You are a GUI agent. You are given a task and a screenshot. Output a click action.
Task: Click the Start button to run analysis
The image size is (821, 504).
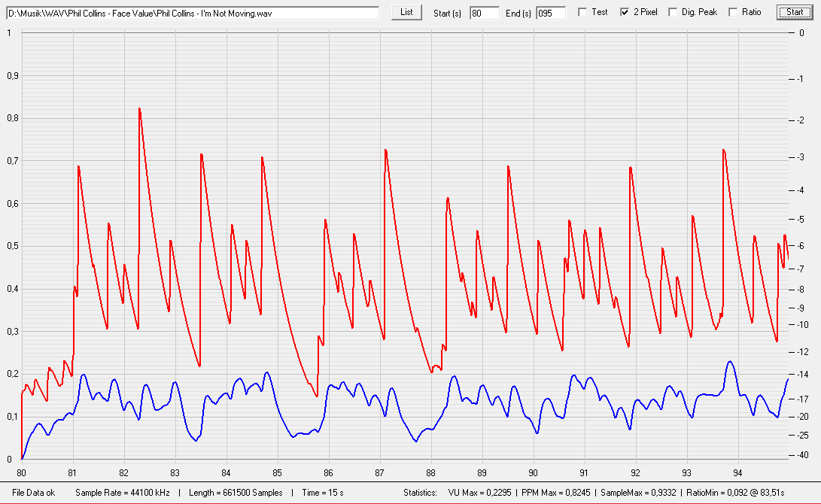795,13
